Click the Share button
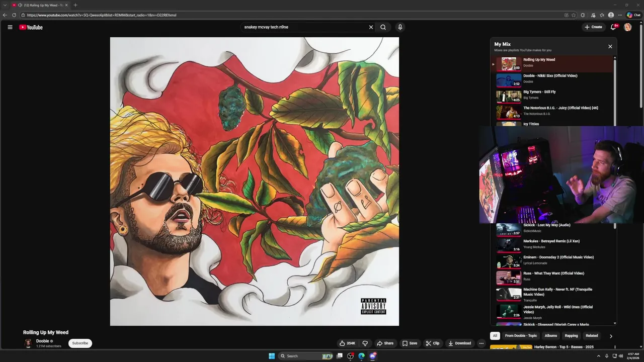The image size is (644, 362). pos(385,343)
